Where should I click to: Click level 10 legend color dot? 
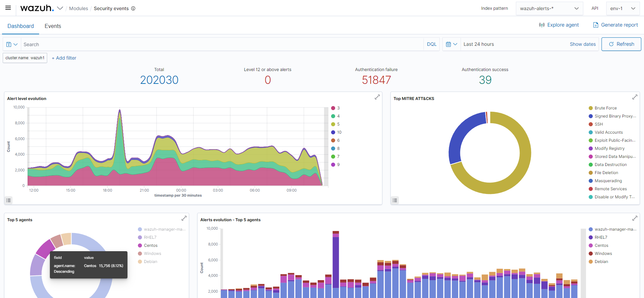(333, 132)
